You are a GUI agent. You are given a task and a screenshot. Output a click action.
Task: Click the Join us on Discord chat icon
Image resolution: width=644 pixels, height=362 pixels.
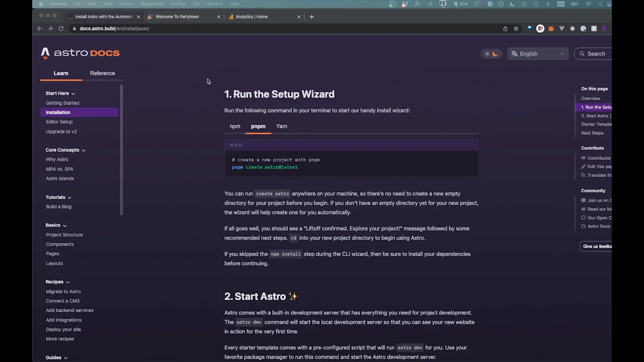tap(584, 201)
